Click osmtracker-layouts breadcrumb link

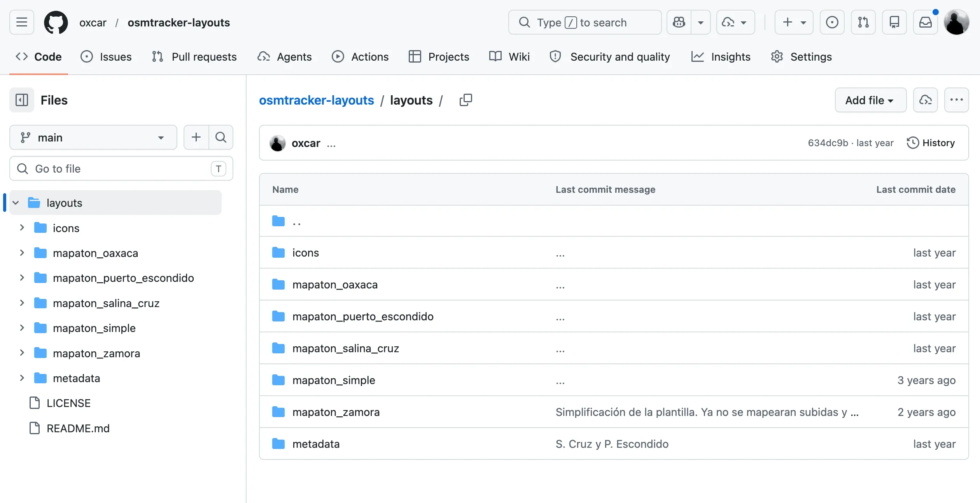pyautogui.click(x=317, y=100)
